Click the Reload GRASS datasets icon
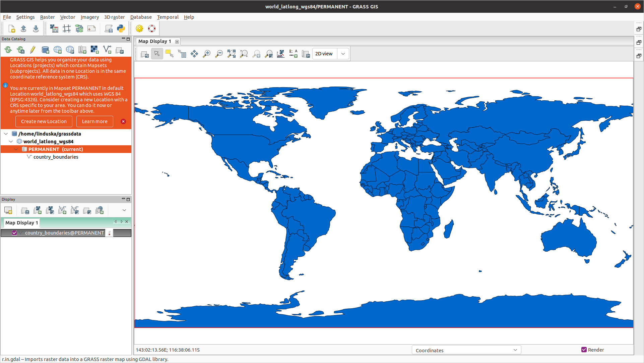This screenshot has width=644, height=363. pos(8,50)
